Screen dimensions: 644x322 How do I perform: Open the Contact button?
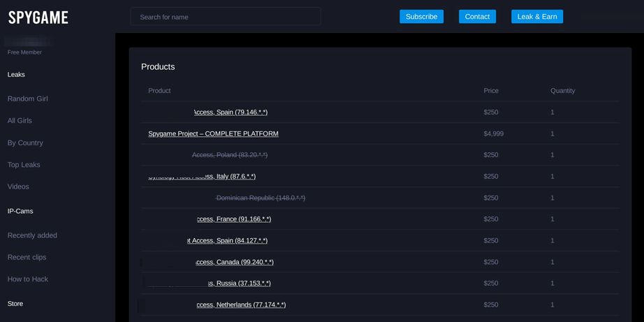(x=477, y=17)
